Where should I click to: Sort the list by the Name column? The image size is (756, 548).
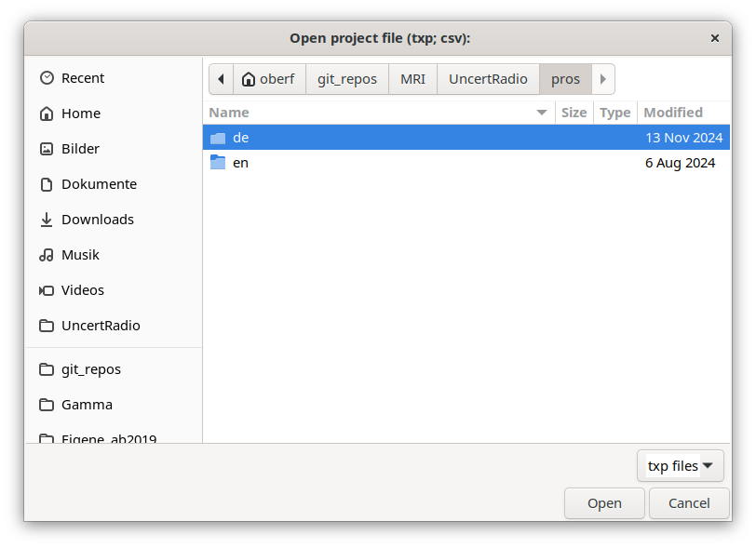pos(379,113)
